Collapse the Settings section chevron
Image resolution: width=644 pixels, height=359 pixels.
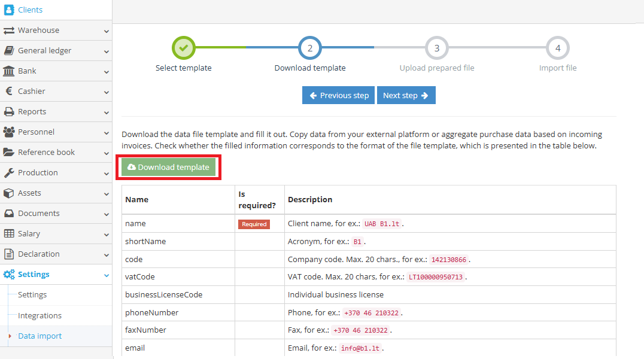107,275
